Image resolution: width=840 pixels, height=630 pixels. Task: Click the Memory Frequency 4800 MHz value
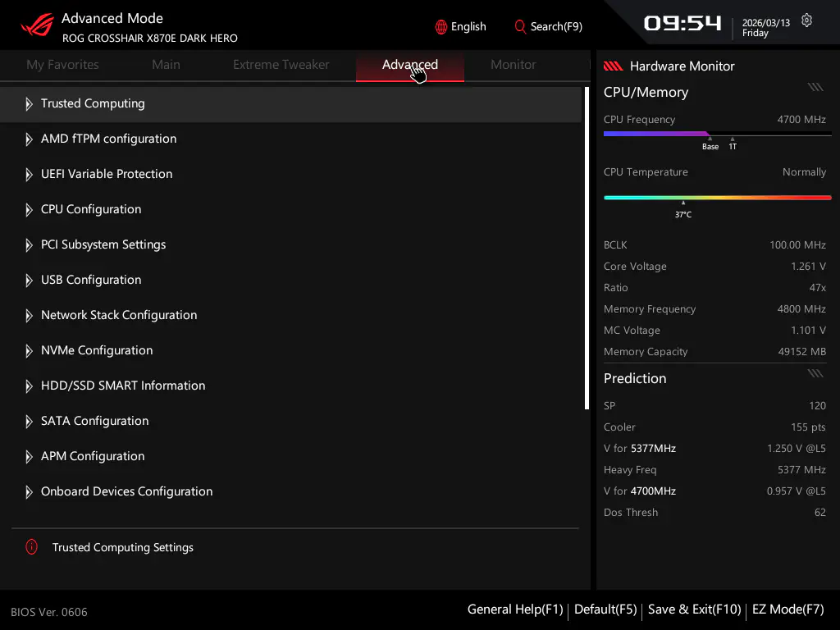pos(801,309)
